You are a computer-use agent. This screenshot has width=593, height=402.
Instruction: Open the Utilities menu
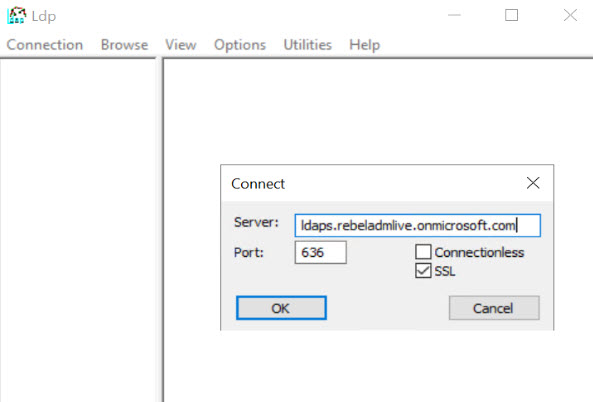[307, 45]
